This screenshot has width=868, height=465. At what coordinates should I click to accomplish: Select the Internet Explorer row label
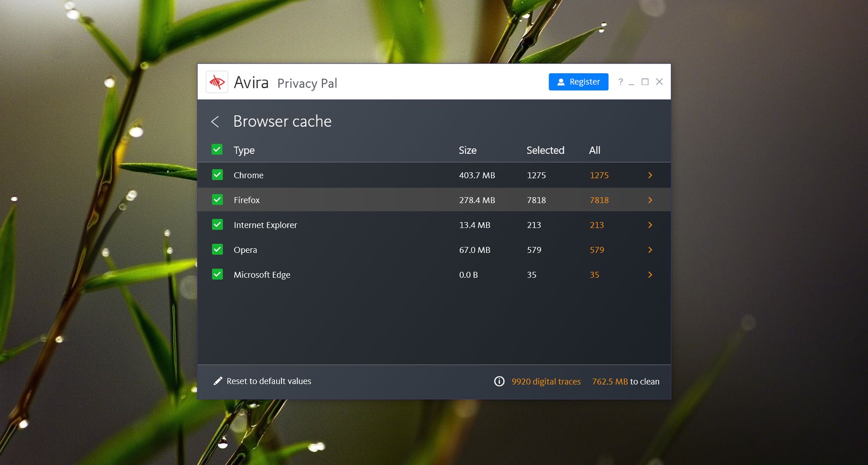265,225
